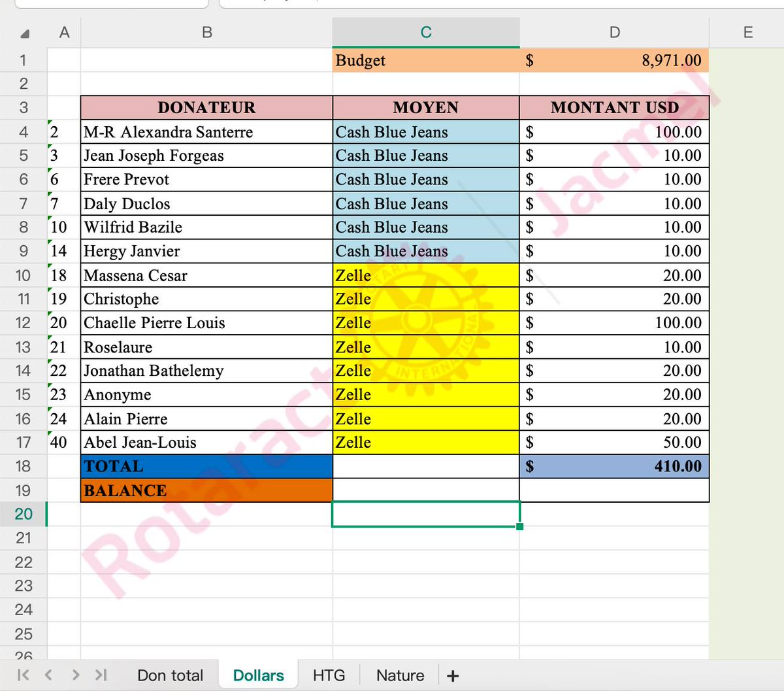Open the Nature sheet tab
Screen dimensions: 784x691
[x=400, y=675]
